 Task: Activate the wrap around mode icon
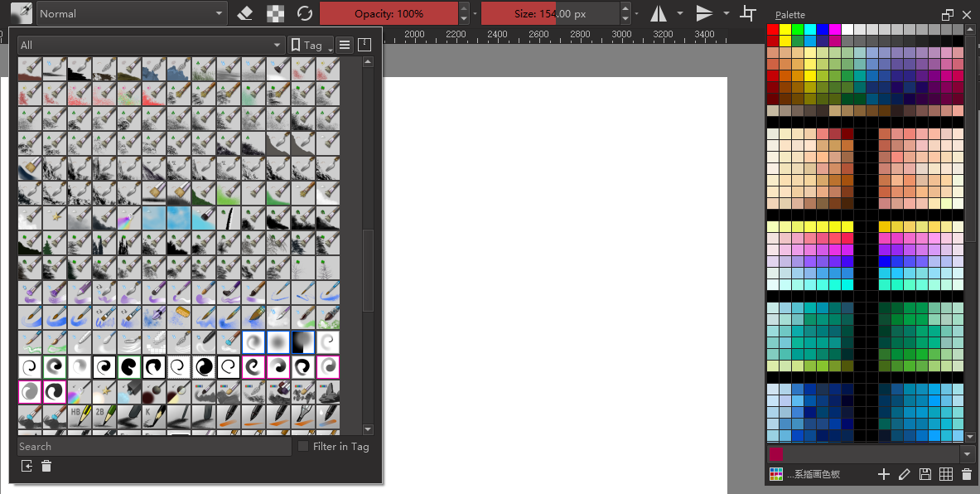[748, 13]
